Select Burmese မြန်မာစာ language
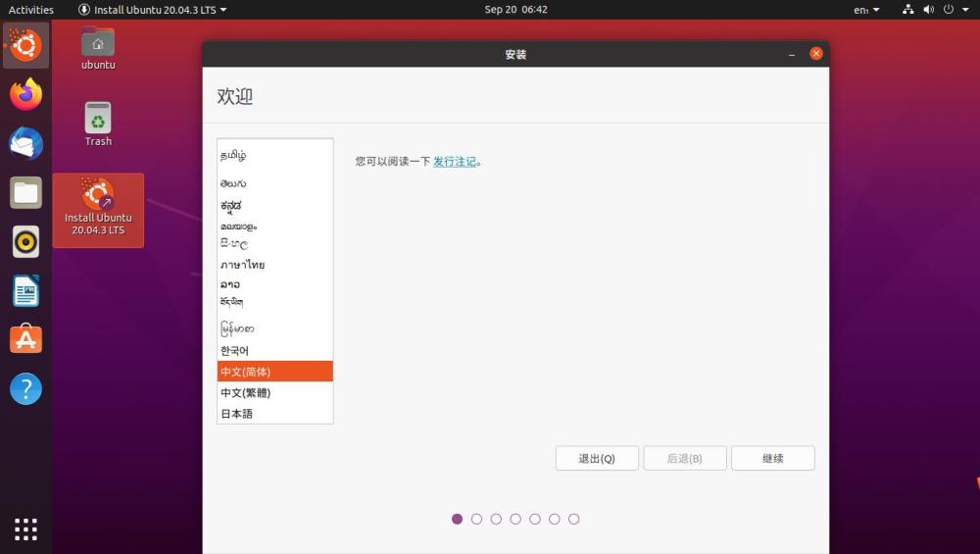 pyautogui.click(x=275, y=328)
